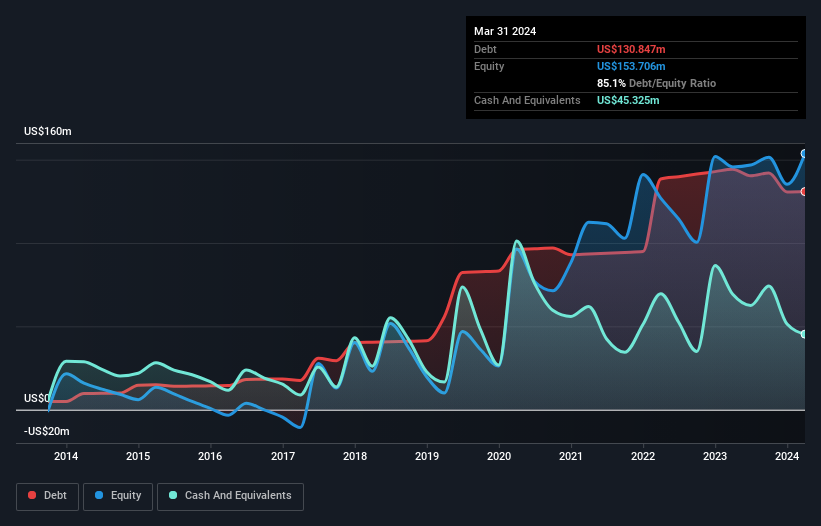Click the 2018 x-axis label
The height and width of the screenshot is (526, 821).
pos(354,456)
